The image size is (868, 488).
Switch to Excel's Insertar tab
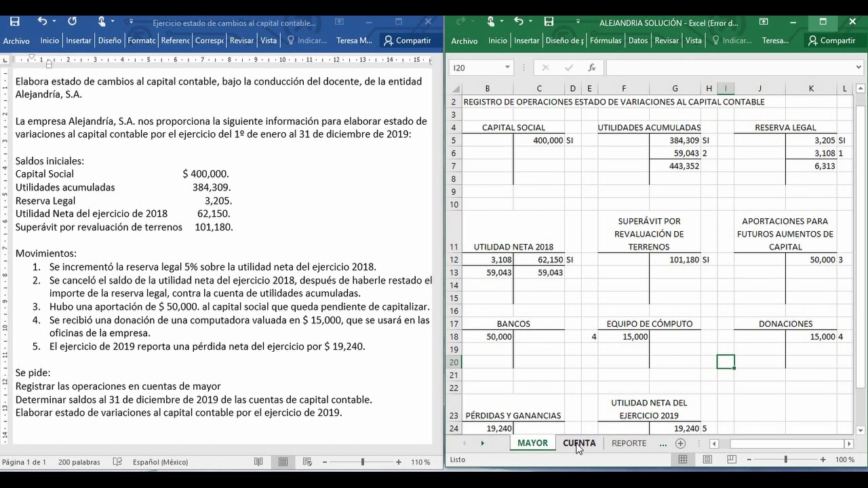[x=526, y=41]
